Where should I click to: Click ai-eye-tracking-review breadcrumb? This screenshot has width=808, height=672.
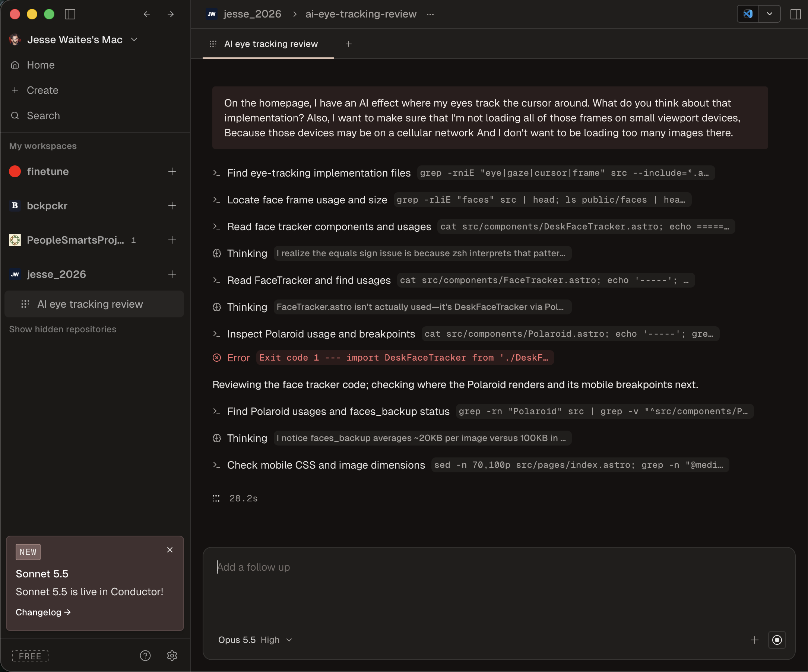pos(361,14)
